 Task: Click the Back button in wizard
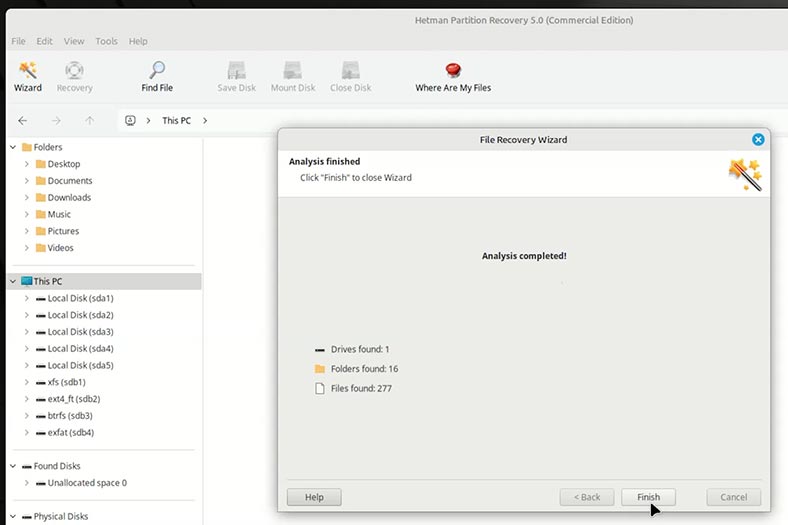[587, 497]
